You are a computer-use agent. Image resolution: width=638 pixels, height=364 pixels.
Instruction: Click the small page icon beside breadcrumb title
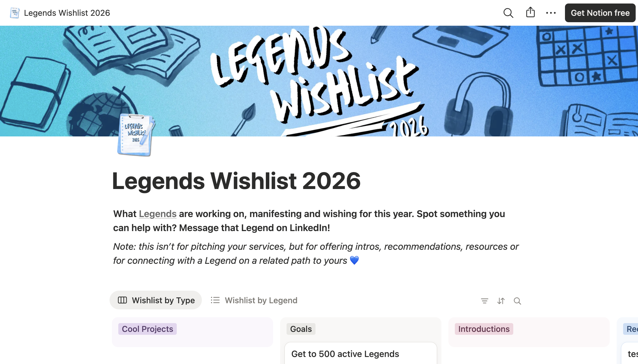(15, 13)
